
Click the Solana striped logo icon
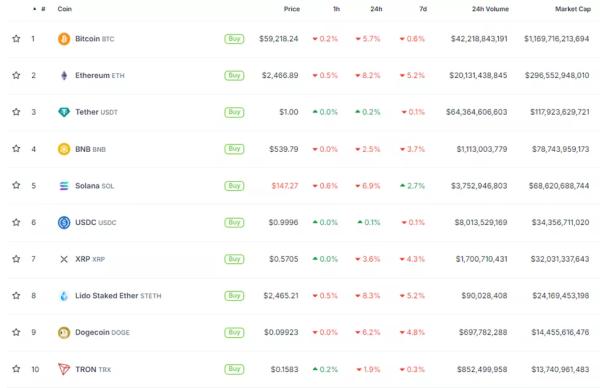(64, 186)
